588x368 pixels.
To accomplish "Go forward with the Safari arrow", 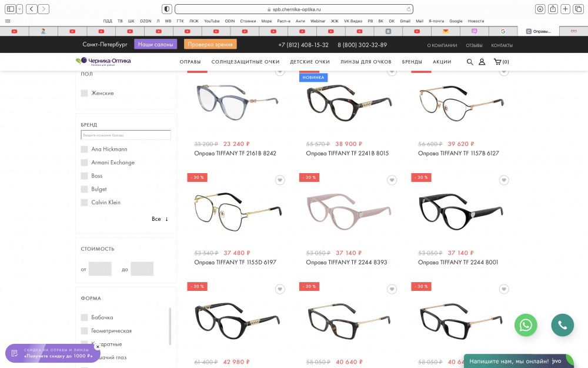I will [44, 9].
